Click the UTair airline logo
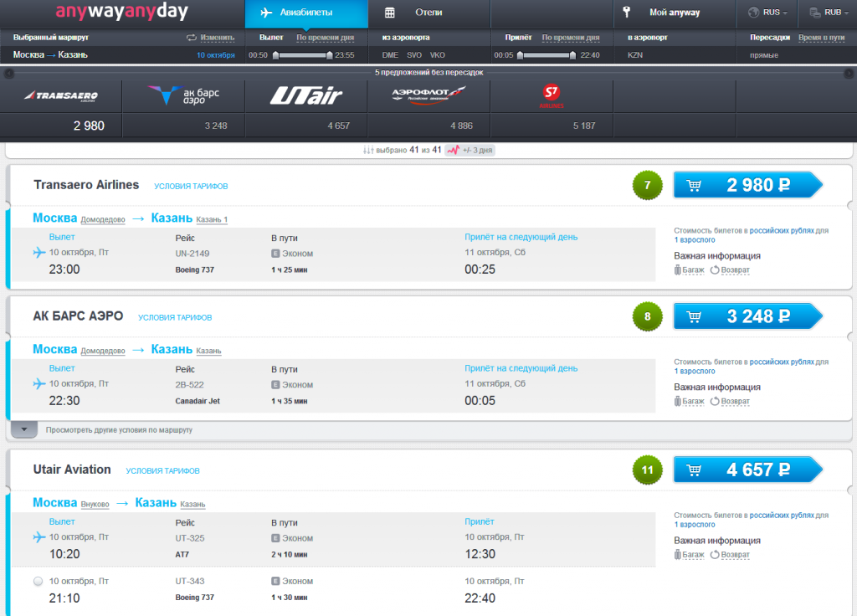 (305, 96)
